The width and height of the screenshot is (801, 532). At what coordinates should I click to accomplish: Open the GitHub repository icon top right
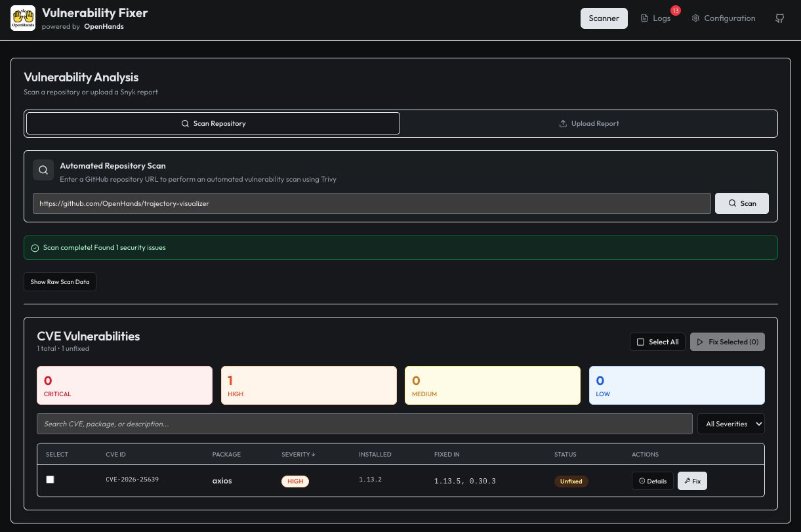pyautogui.click(x=779, y=18)
